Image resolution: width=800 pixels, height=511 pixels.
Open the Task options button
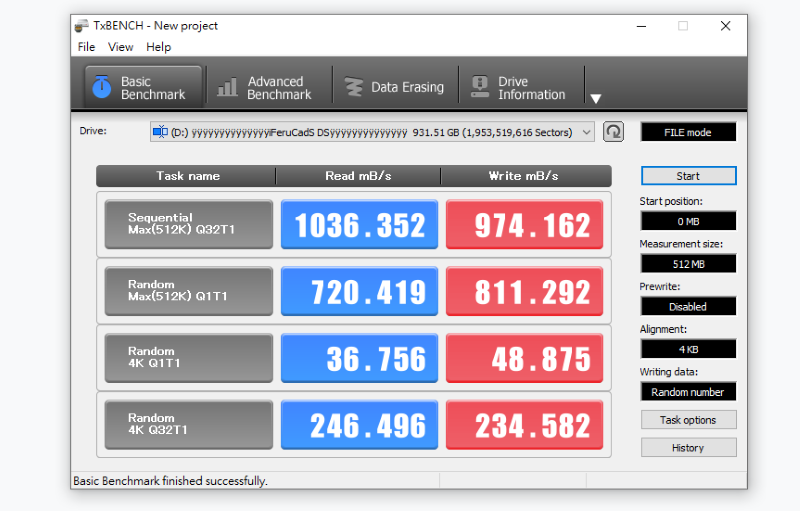tap(688, 420)
